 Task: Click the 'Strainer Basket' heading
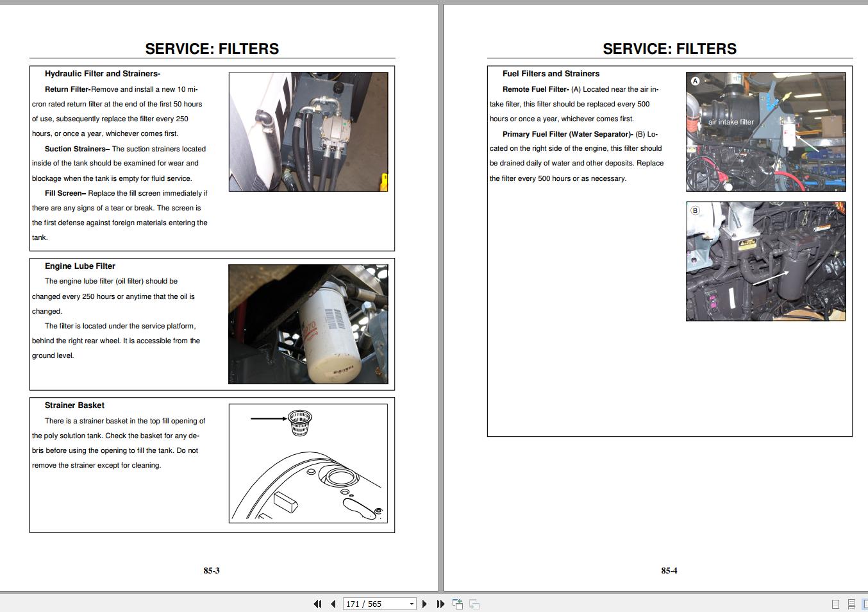74,405
